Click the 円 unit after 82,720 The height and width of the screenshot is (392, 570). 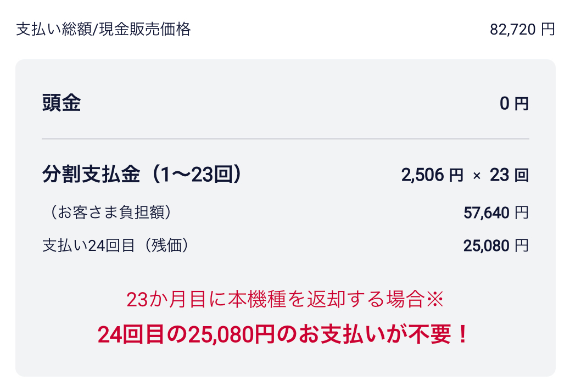(547, 29)
